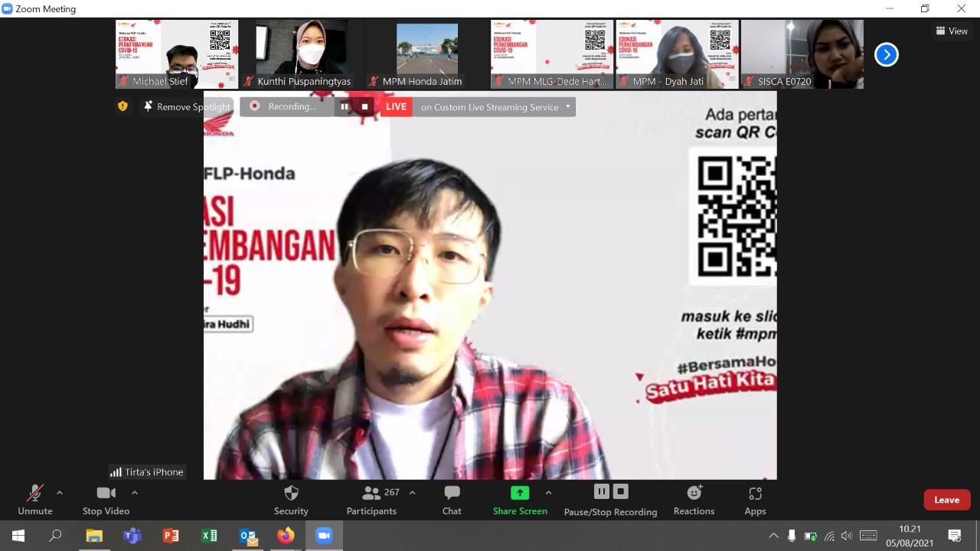Select Michael Stief video thumbnail

click(x=177, y=54)
